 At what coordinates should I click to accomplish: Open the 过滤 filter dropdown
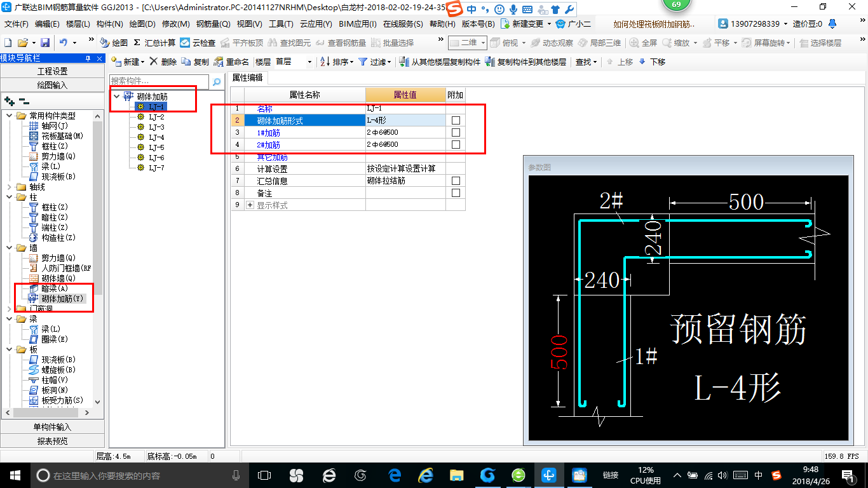[x=374, y=62]
